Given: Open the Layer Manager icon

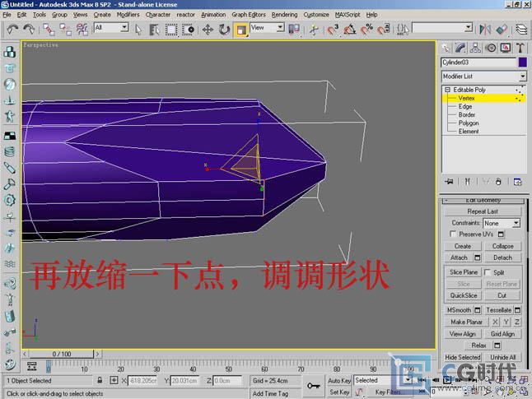Looking at the screenshot, I should pos(521,30).
